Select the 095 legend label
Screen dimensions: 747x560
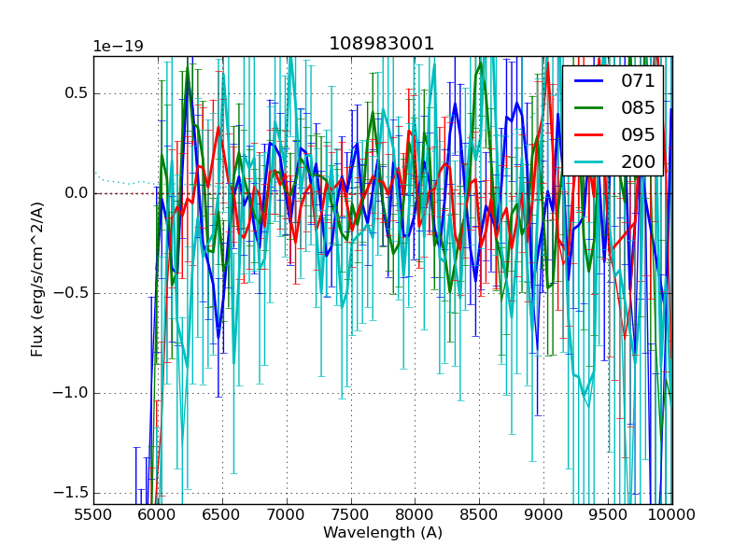[638, 134]
